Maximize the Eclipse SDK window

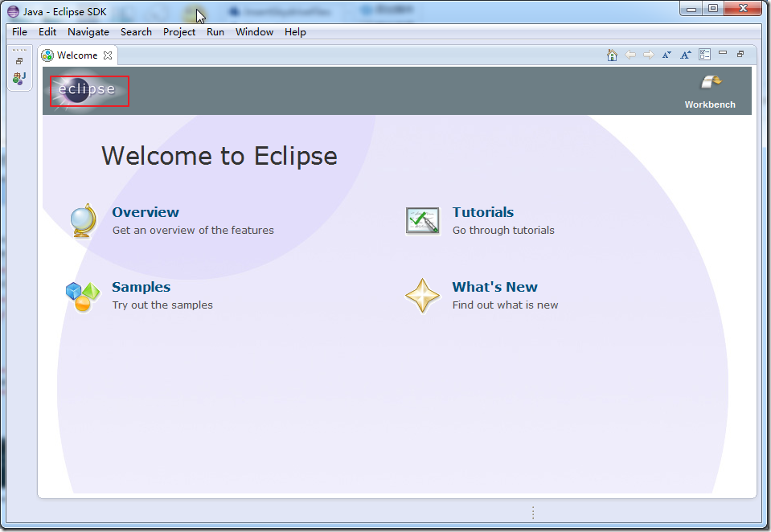pyautogui.click(x=713, y=9)
